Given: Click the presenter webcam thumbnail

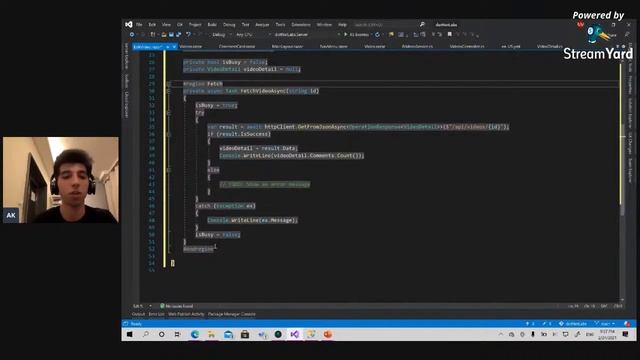Looking at the screenshot, I should point(61,180).
